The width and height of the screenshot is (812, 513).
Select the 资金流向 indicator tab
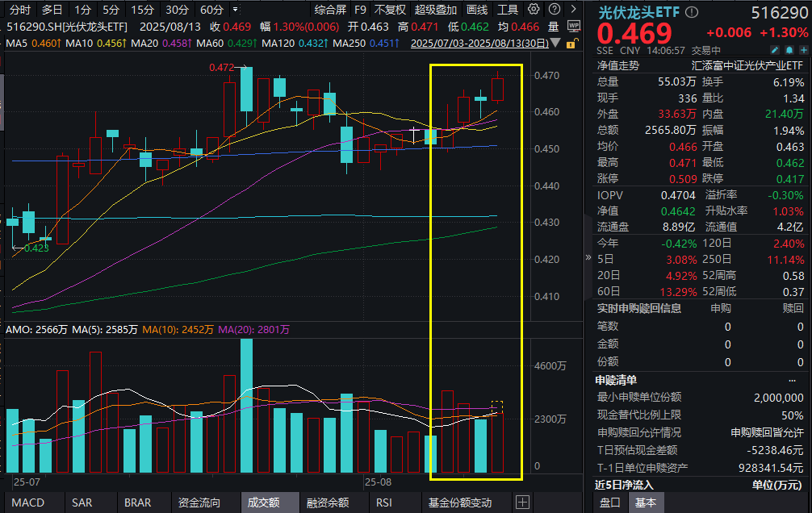pyautogui.click(x=199, y=503)
